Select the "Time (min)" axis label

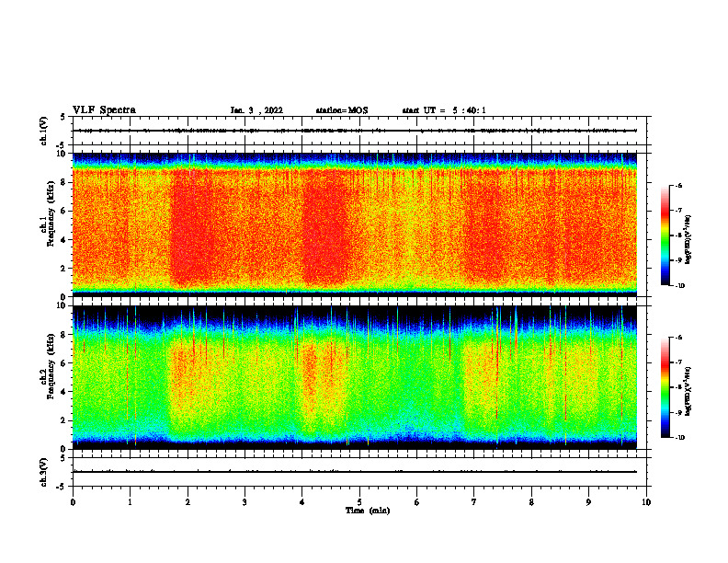[368, 511]
